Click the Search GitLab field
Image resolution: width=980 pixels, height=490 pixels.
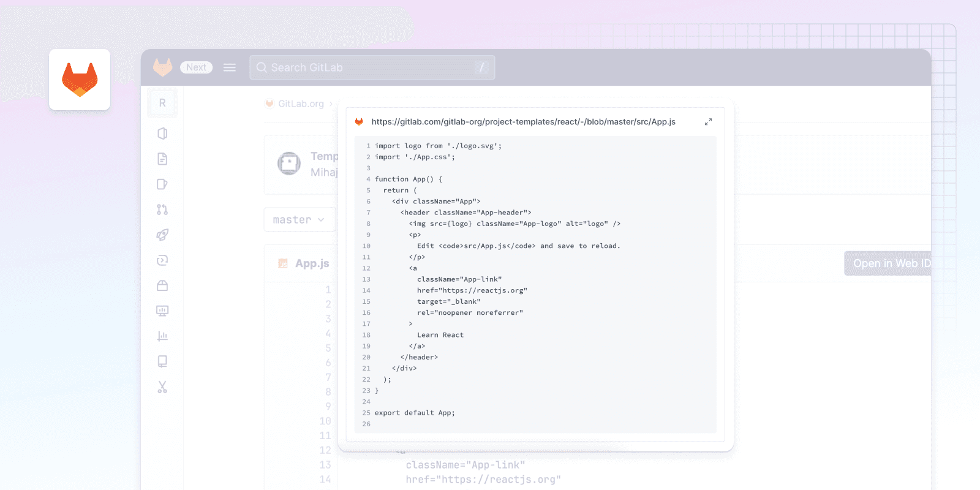tap(372, 67)
